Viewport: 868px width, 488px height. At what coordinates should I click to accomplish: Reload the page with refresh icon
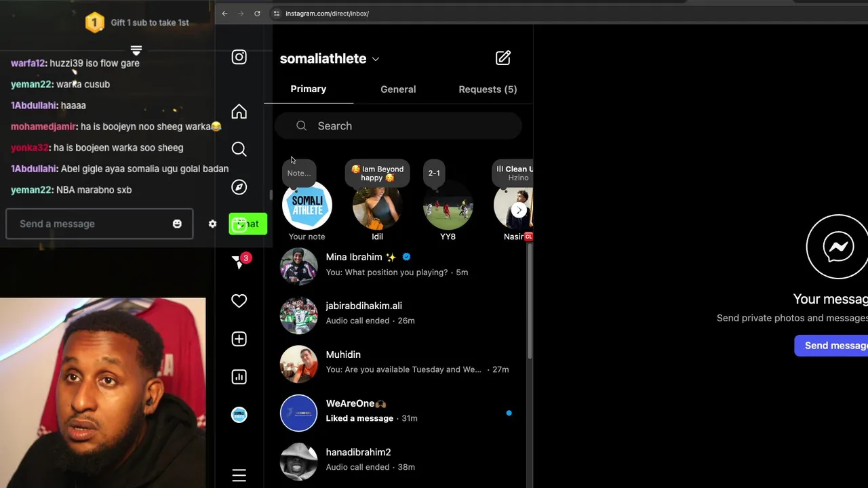257,14
